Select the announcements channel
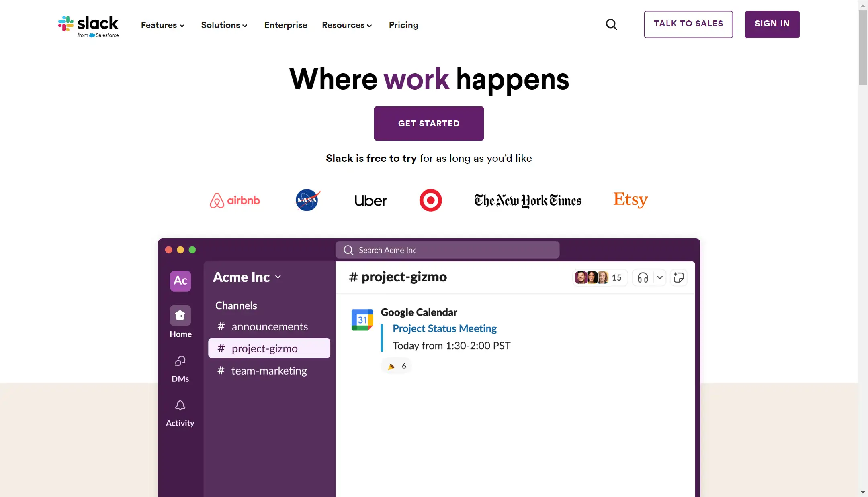 [x=269, y=326]
